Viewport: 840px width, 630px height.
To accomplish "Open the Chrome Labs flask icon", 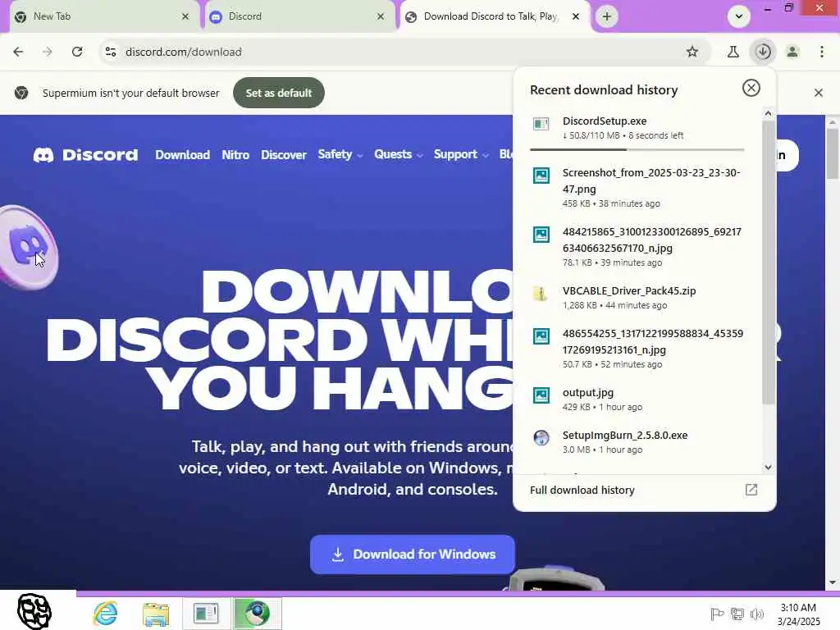I will pyautogui.click(x=733, y=52).
